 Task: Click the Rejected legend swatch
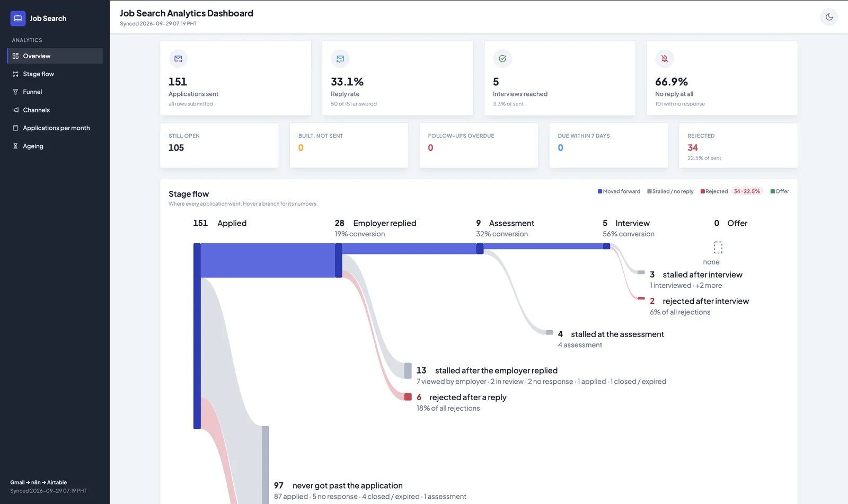pyautogui.click(x=702, y=192)
